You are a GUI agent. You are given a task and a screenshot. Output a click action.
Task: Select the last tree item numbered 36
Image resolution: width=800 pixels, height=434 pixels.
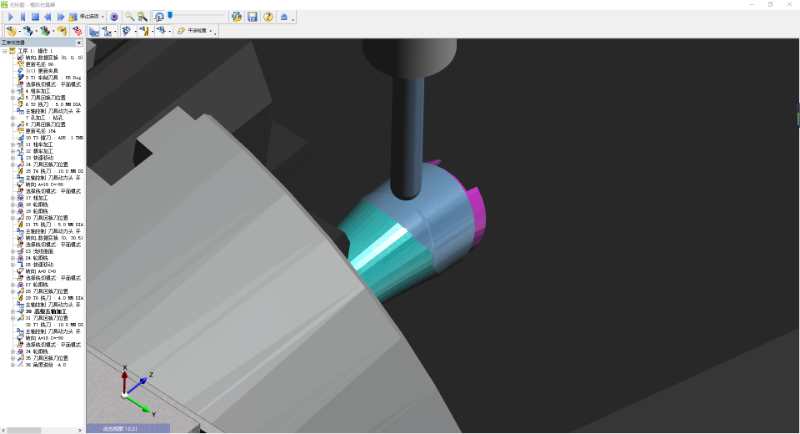tap(45, 365)
